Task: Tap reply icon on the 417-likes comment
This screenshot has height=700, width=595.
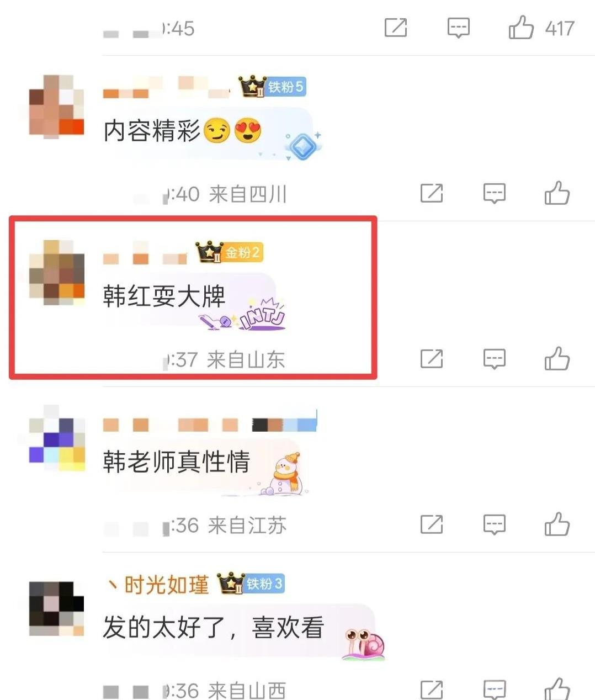Action: coord(458,28)
